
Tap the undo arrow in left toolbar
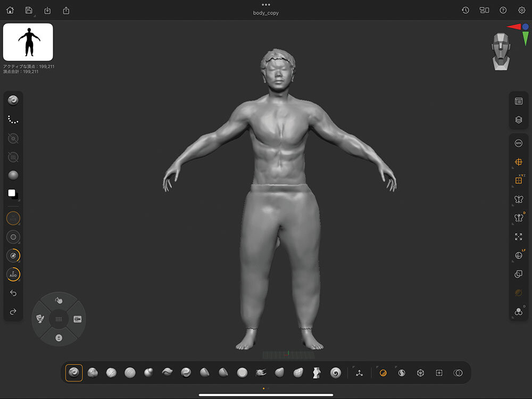coord(13,293)
